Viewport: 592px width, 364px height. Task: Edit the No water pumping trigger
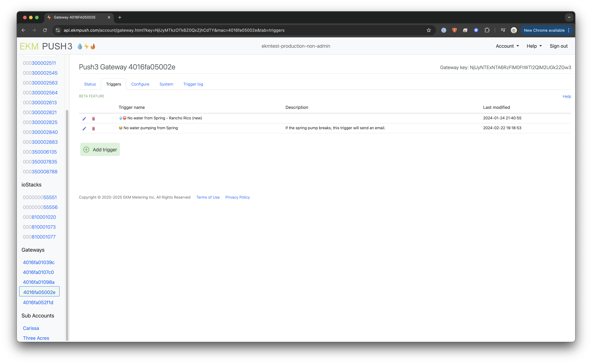tap(84, 129)
